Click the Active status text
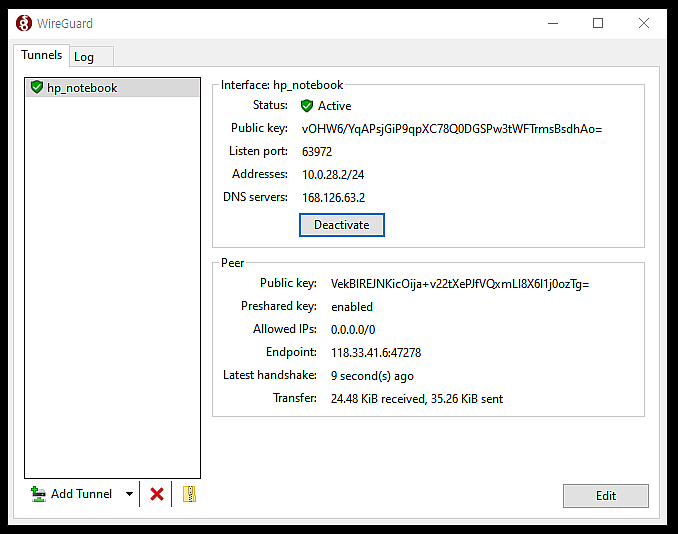The height and width of the screenshot is (534, 678). 335,106
